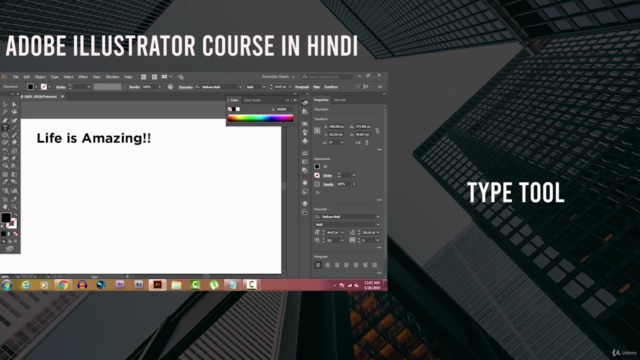Select the justify all lines paragraph button

tap(375, 265)
